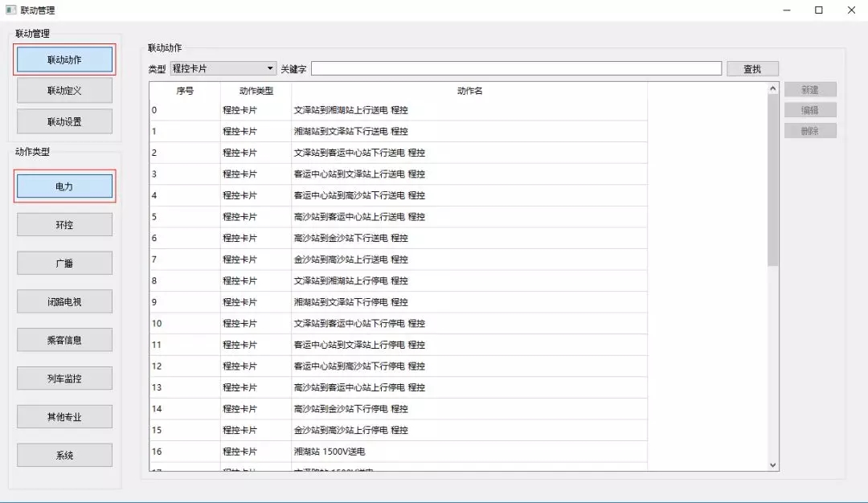Select row 湘湖站到文泽站下行停电 程控
868x503 pixels.
[398, 302]
